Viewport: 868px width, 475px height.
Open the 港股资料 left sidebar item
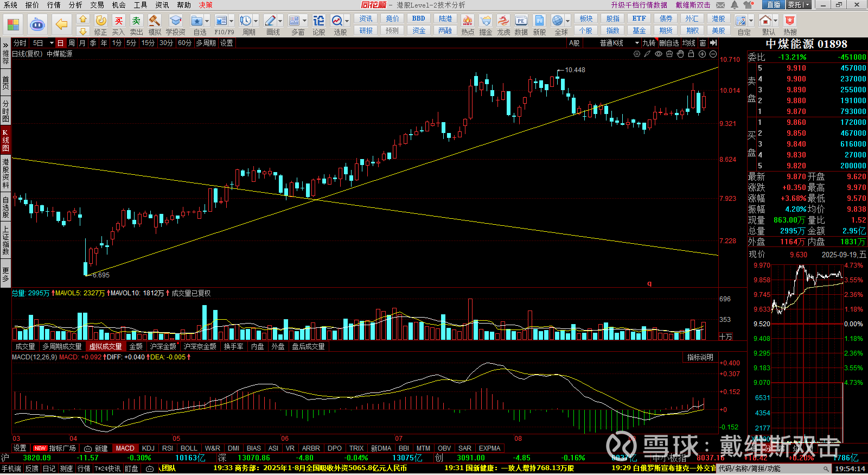5,172
